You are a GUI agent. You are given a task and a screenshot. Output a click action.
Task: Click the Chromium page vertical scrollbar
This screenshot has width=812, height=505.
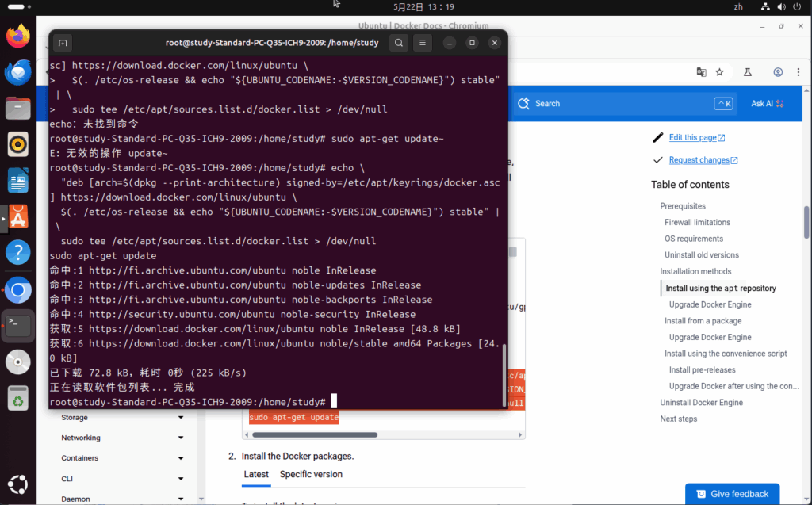point(806,222)
